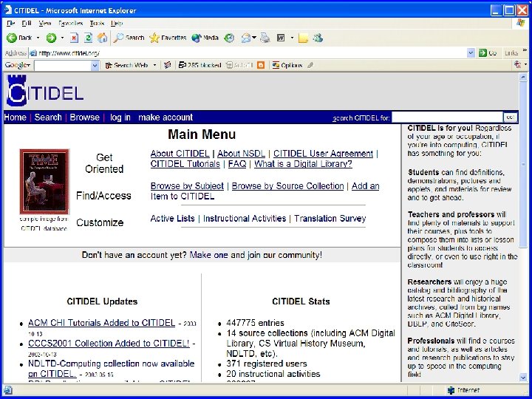Screen dimensions: 532x399
Task: Click the go button beside CITIDEL search
Action: point(510,117)
